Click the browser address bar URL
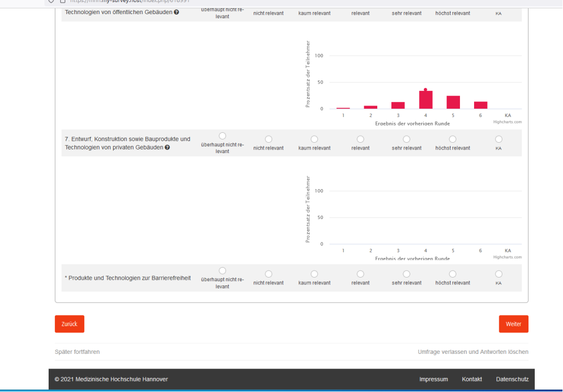Screen dimensions: 563x392 point(131,1)
